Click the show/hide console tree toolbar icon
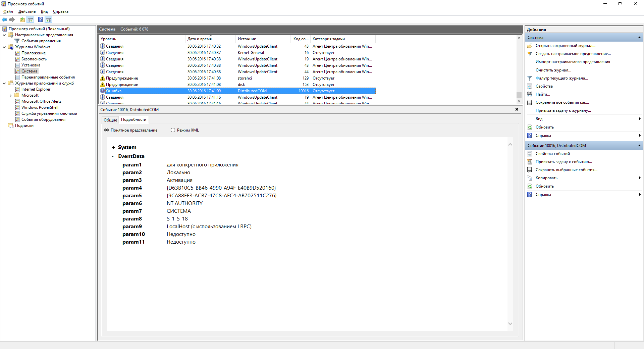This screenshot has width=644, height=349. (x=31, y=19)
